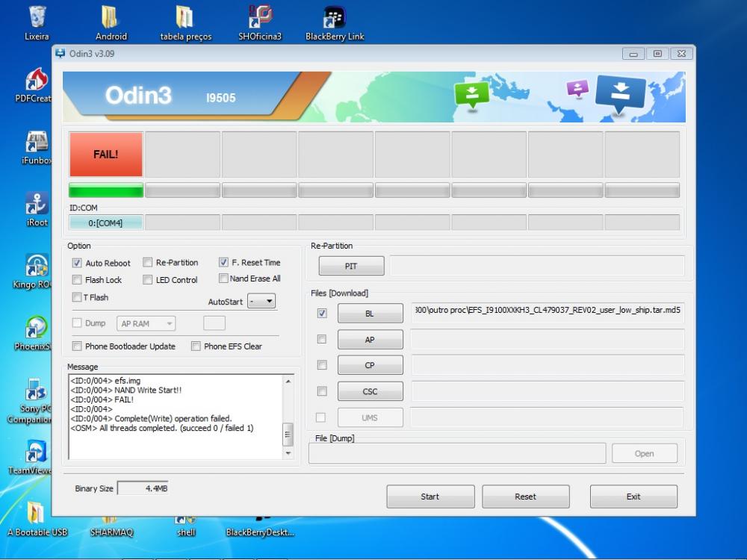Viewport: 747px width, 560px height.
Task: Click Odin3 title bar app icon
Action: click(x=60, y=53)
